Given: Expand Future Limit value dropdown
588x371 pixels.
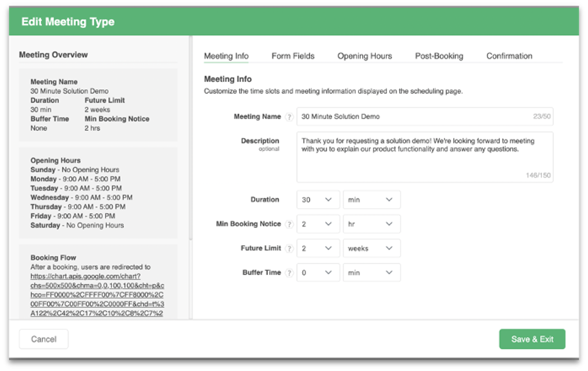Looking at the screenshot, I should [318, 249].
